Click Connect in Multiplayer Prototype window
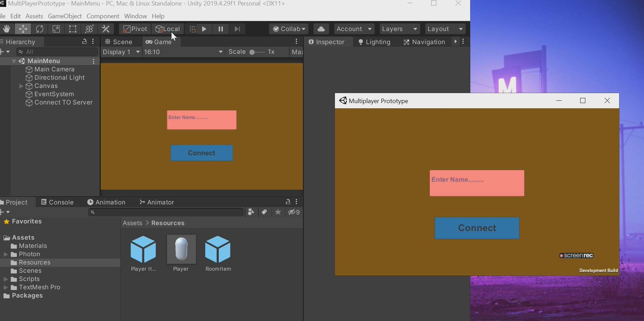 pyautogui.click(x=477, y=228)
